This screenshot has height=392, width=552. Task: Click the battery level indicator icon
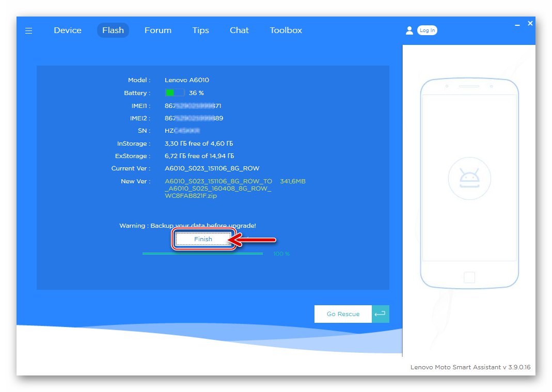pyautogui.click(x=175, y=92)
